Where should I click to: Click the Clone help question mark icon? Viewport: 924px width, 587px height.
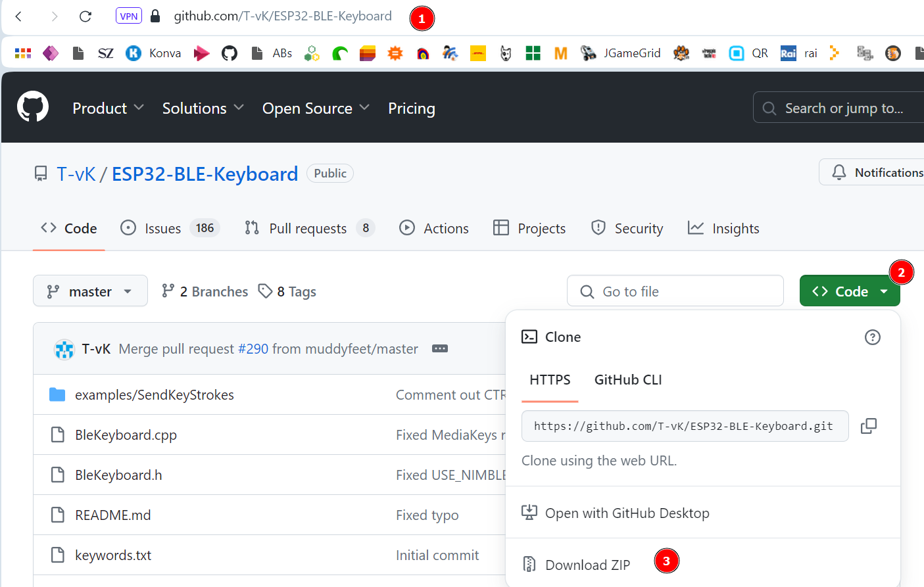(873, 337)
